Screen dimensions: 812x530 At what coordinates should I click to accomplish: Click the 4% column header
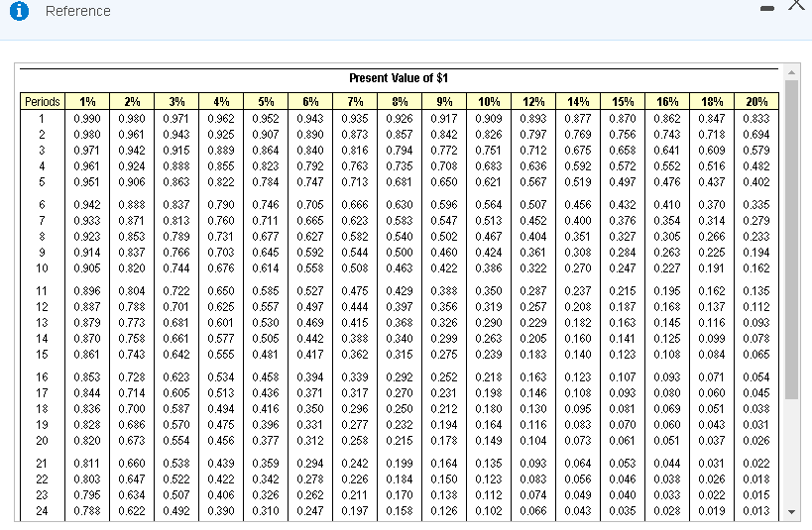pos(221,101)
